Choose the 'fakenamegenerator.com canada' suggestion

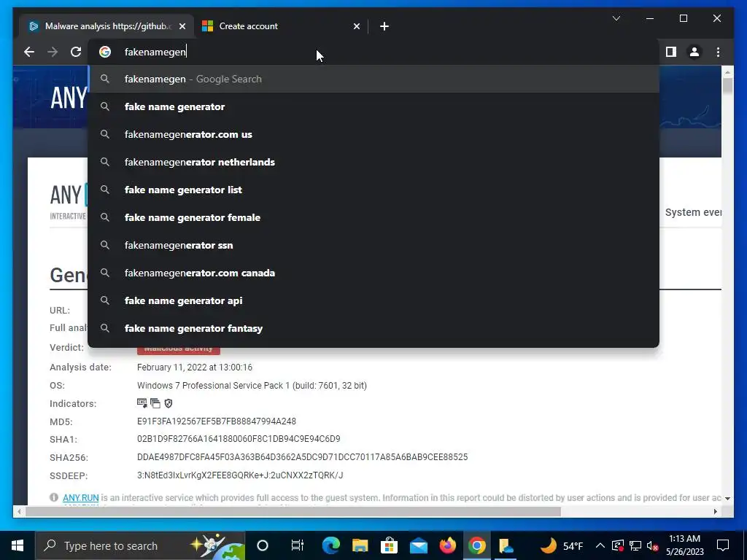click(373, 273)
